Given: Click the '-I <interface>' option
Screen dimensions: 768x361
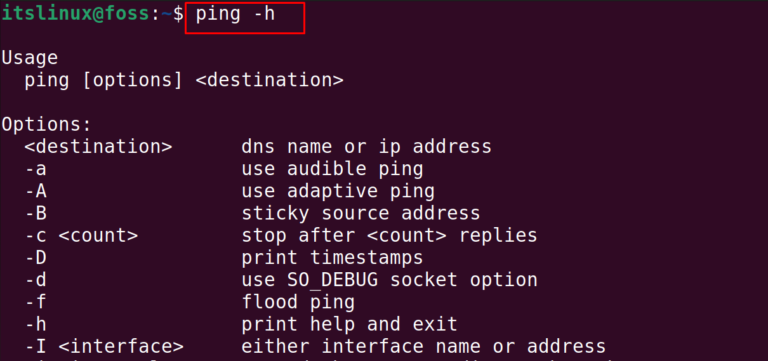Looking at the screenshot, I should tap(104, 347).
